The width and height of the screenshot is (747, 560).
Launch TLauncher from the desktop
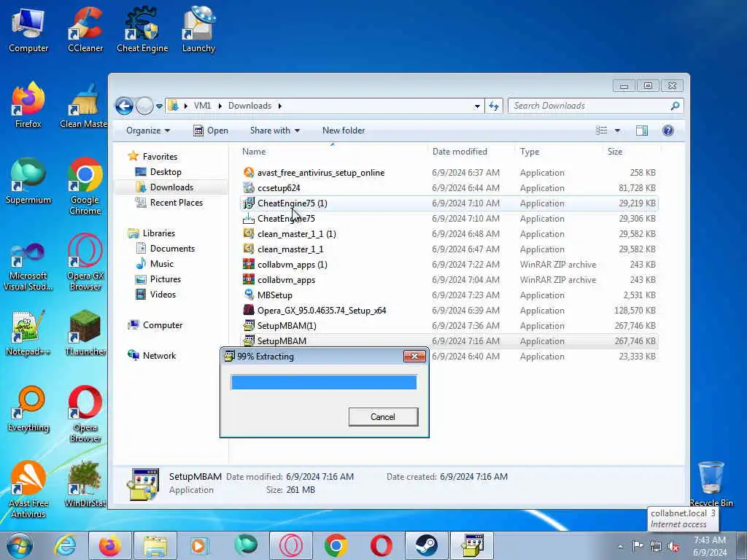pyautogui.click(x=85, y=332)
